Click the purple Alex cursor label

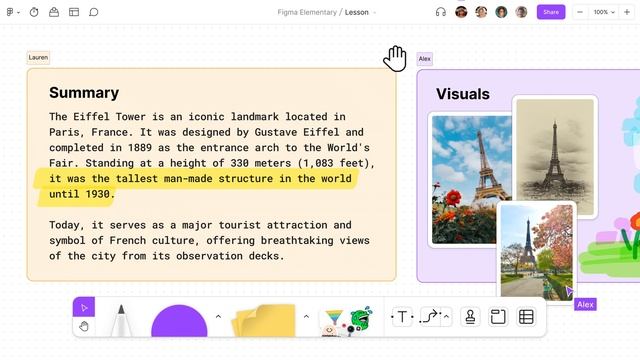tap(585, 304)
